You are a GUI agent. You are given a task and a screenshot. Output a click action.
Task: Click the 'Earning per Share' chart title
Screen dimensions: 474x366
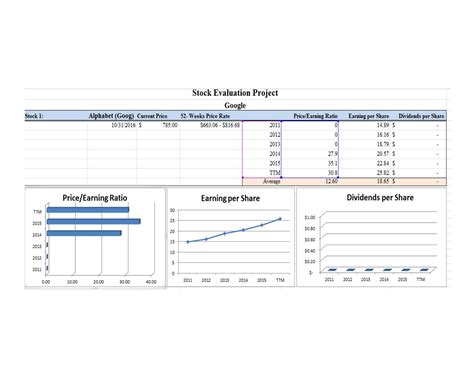click(230, 198)
